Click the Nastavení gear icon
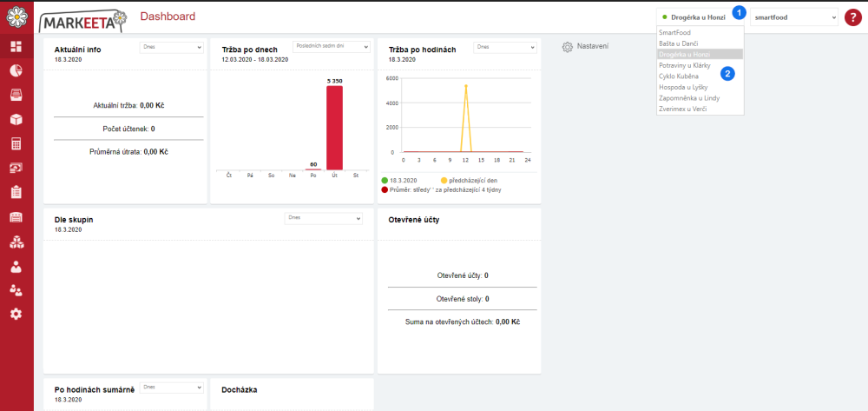This screenshot has width=868, height=411. point(568,47)
